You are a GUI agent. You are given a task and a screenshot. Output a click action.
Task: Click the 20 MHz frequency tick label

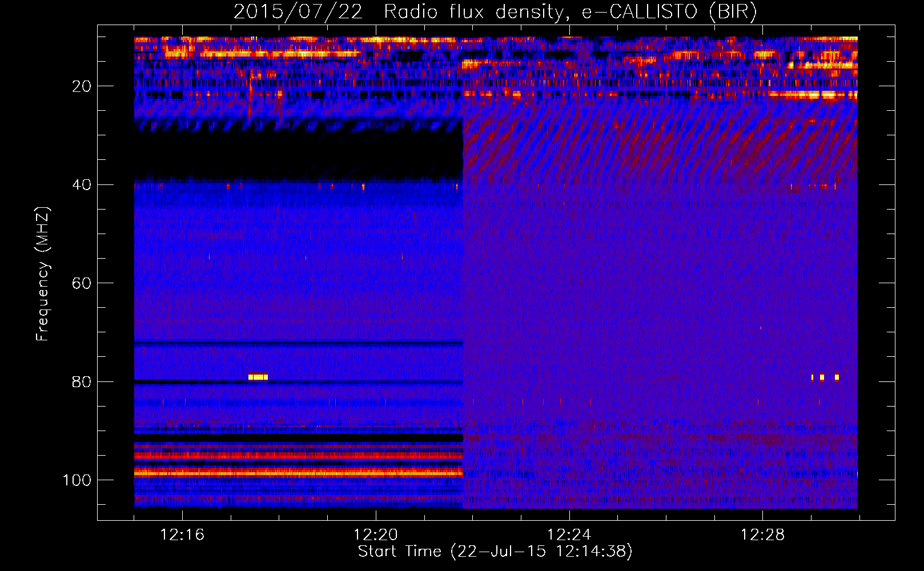point(82,86)
